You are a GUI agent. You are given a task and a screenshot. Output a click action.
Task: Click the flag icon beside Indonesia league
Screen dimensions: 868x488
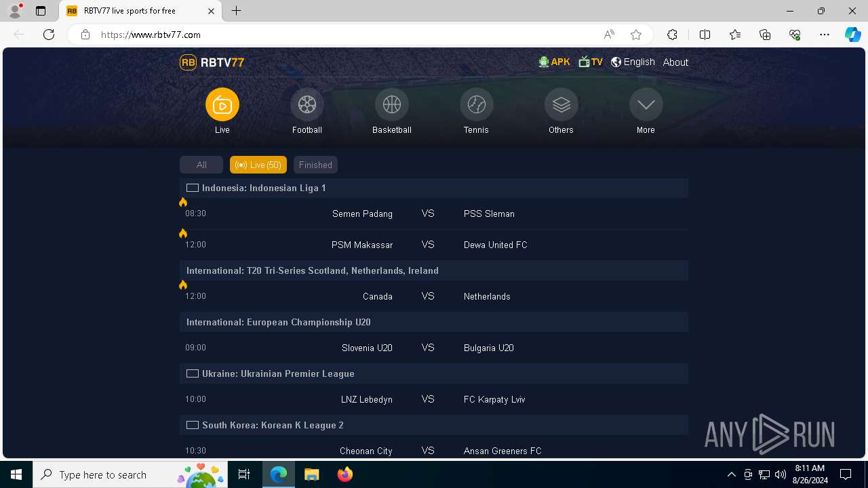click(193, 188)
